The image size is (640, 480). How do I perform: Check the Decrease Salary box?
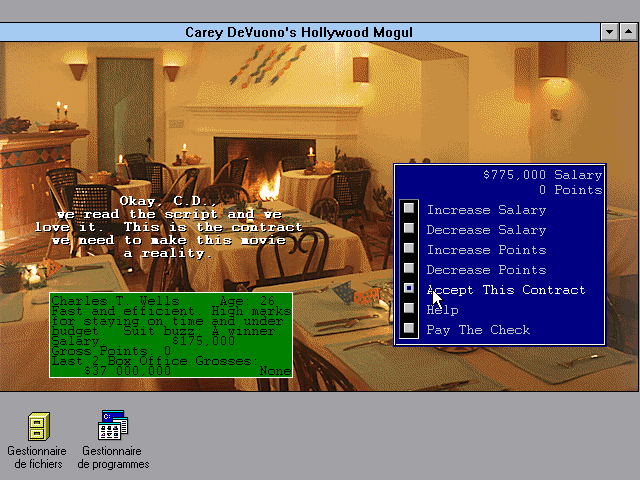click(409, 229)
